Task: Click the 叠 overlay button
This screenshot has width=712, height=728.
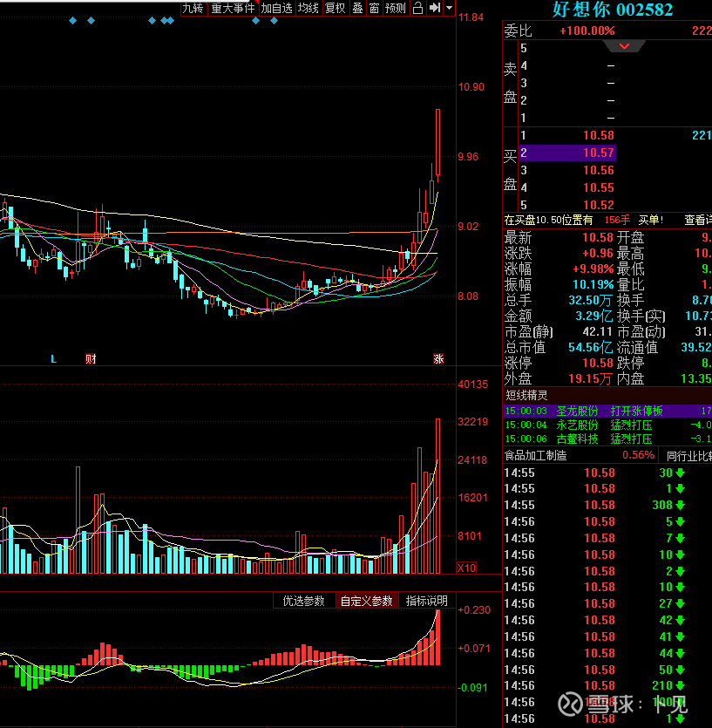Action: click(x=357, y=8)
